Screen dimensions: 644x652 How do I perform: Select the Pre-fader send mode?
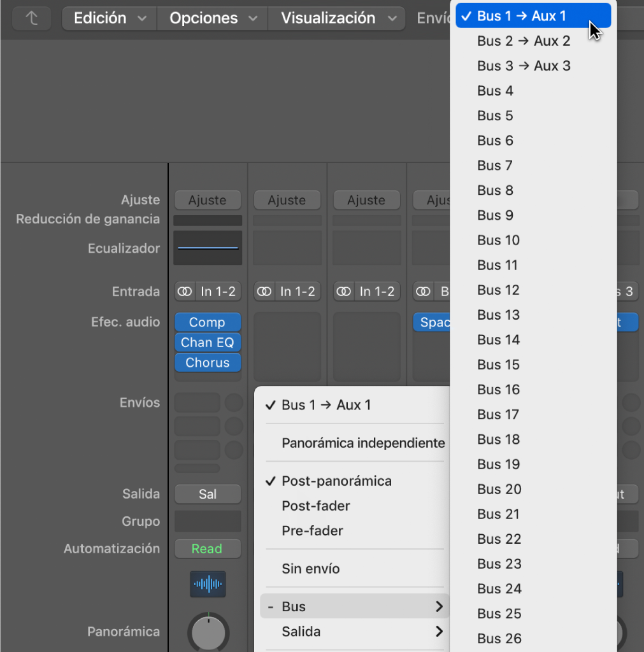pos(312,530)
